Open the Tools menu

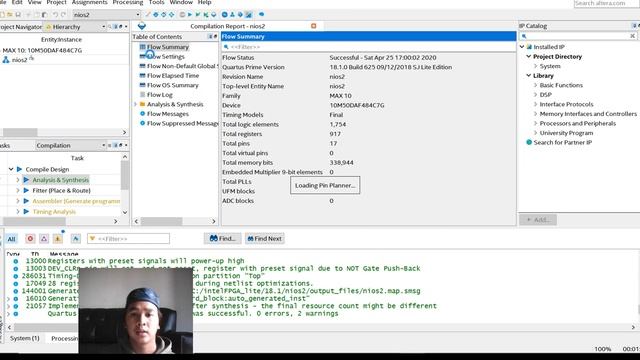click(156, 2)
